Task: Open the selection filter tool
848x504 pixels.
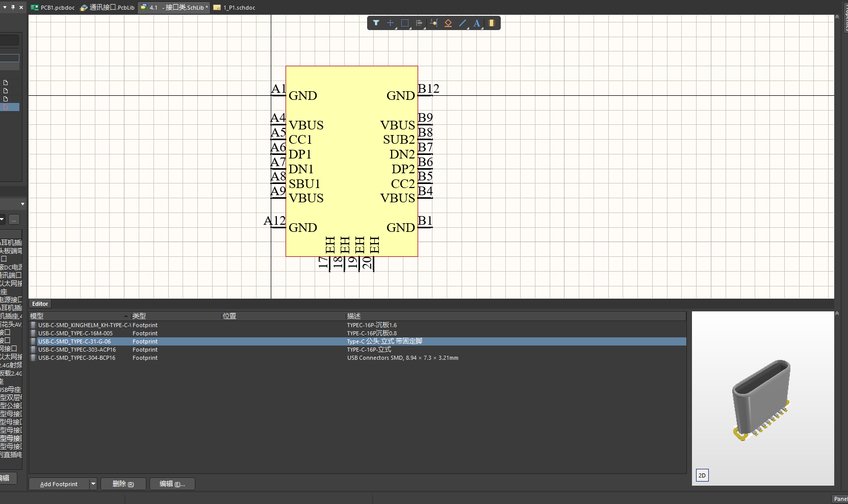Action: (x=376, y=23)
